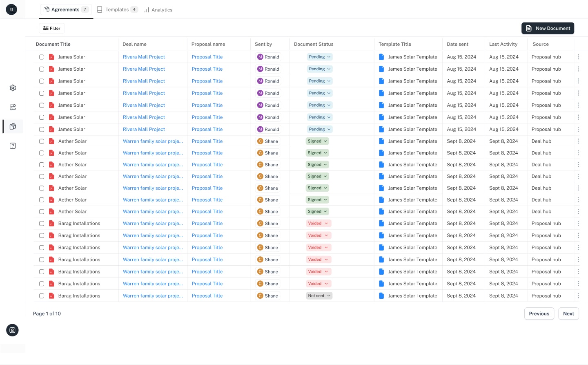Open Warren family solar link in Not sent row

click(153, 296)
